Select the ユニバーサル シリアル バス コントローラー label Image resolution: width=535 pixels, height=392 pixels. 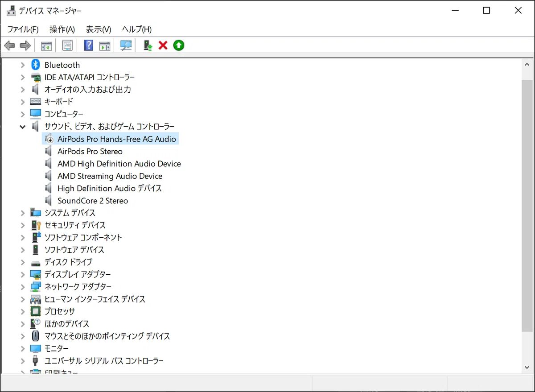[x=104, y=361]
